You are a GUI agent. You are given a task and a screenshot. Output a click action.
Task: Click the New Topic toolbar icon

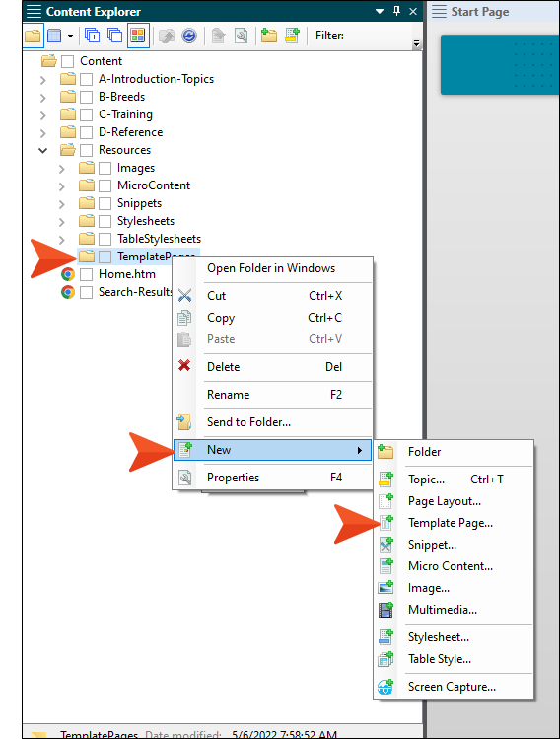[292, 36]
